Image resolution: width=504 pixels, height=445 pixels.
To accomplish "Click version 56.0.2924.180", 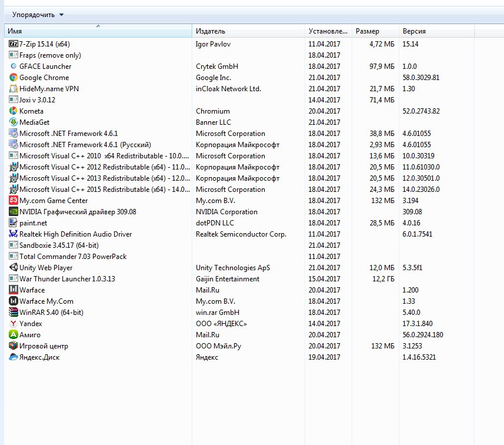I will pos(423,335).
